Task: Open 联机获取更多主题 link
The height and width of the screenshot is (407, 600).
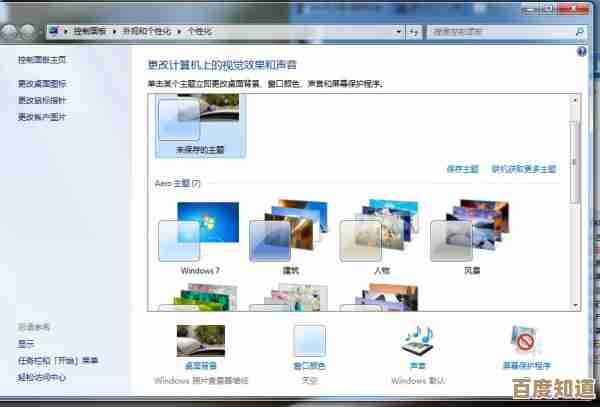Action: click(523, 169)
